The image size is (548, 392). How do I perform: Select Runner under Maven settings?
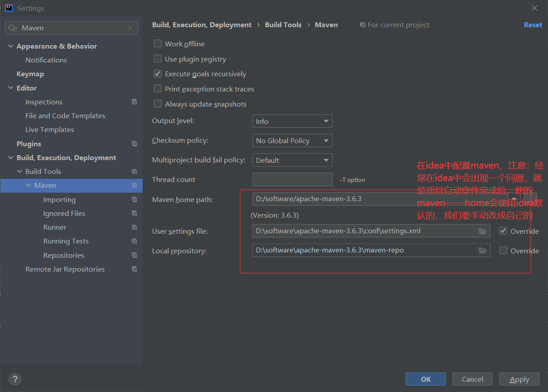[x=55, y=227]
